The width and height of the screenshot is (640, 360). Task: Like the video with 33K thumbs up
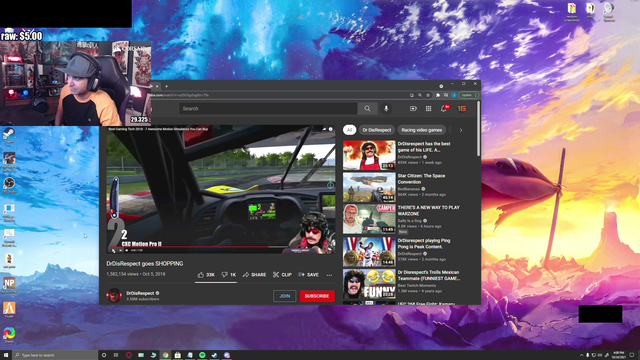coord(206,275)
